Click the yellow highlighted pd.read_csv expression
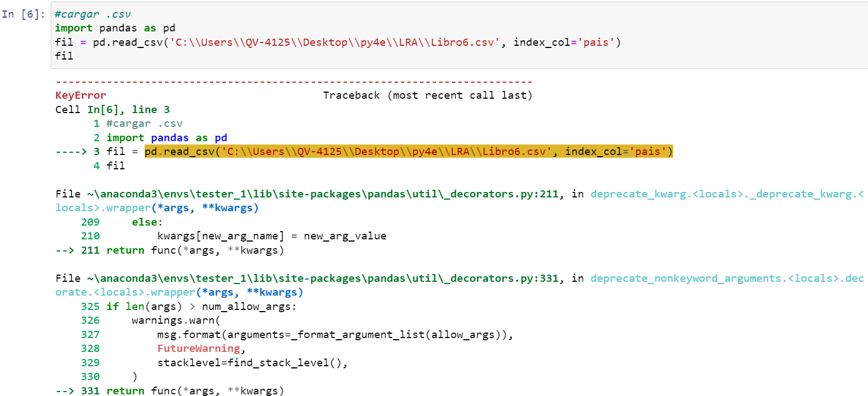The height and width of the screenshot is (396, 868). pyautogui.click(x=408, y=152)
